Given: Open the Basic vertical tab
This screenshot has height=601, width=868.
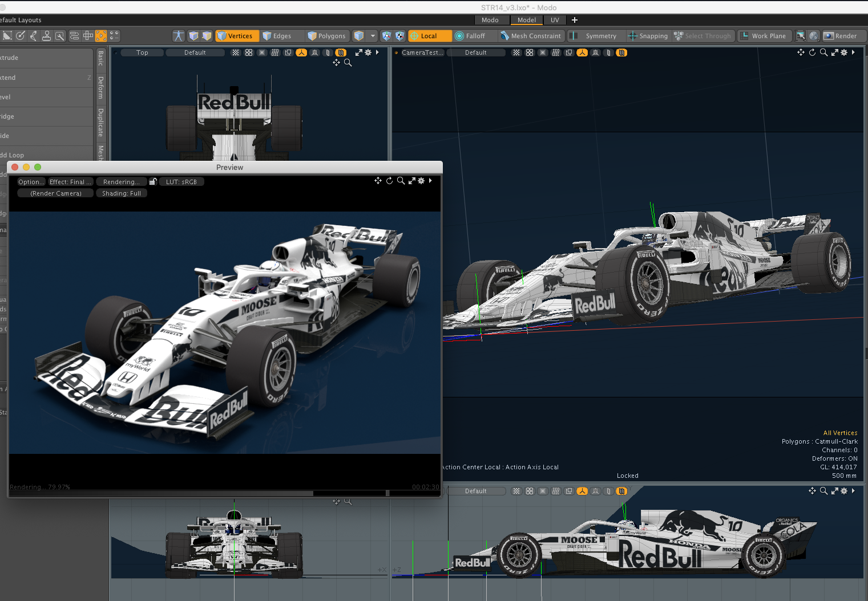Looking at the screenshot, I should click(x=100, y=58).
